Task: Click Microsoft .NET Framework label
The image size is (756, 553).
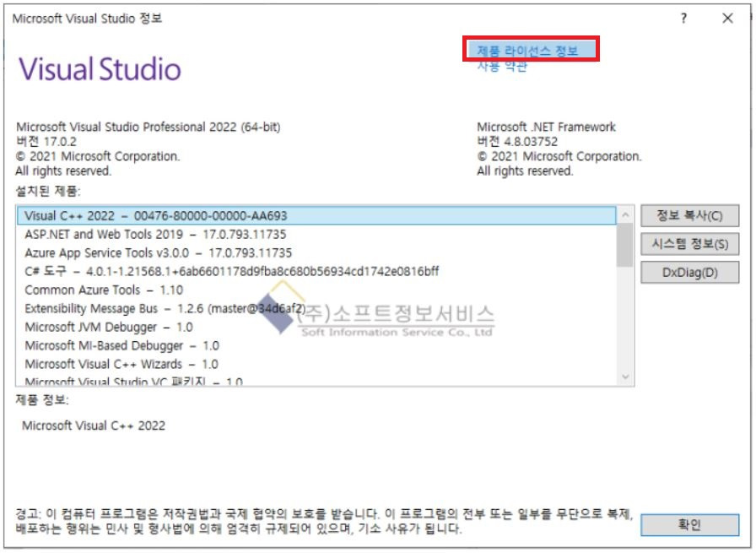Action: 546,127
